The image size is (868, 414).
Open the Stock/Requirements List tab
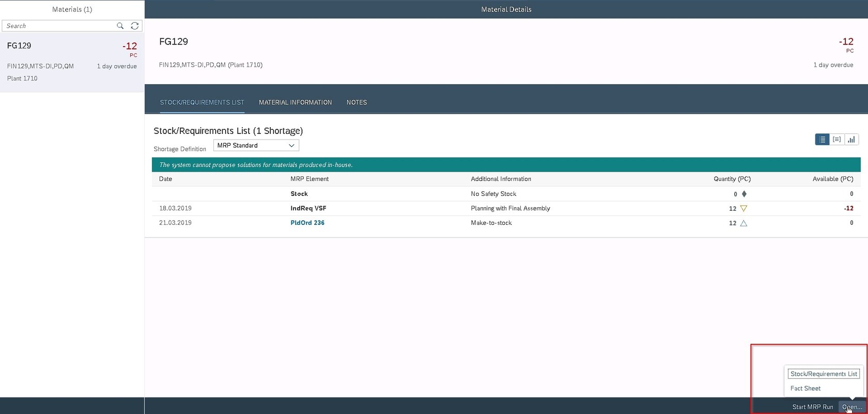[202, 102]
